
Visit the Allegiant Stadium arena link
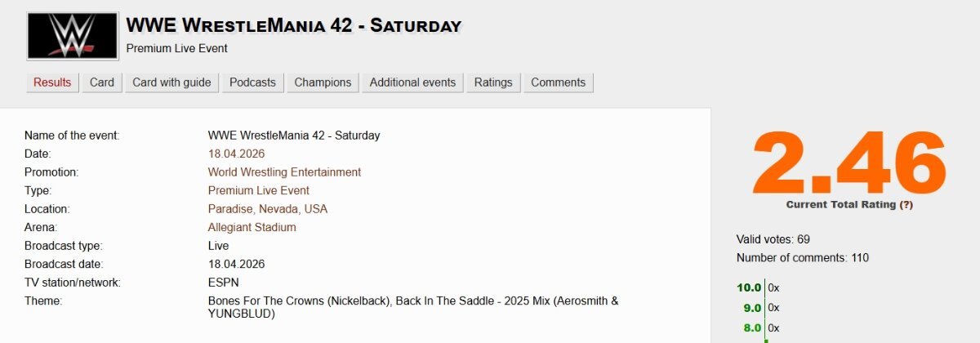coord(252,227)
